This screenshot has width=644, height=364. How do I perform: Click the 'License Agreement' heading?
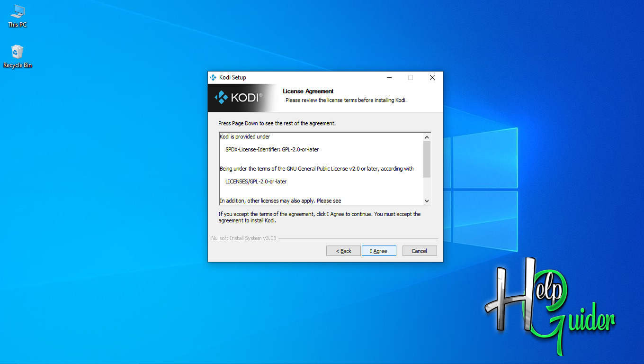(308, 91)
